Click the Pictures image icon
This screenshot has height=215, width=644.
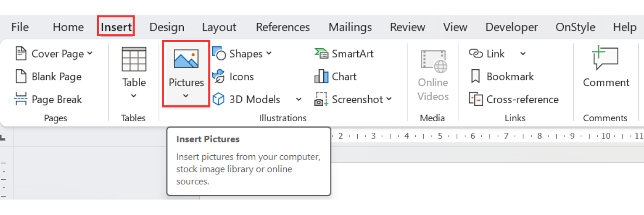coord(186,59)
